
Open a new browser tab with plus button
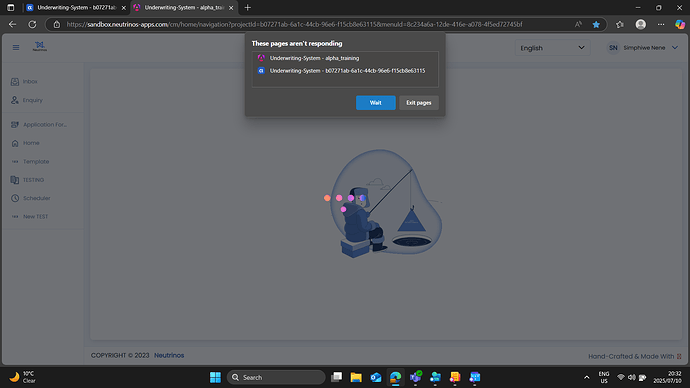[x=248, y=7]
